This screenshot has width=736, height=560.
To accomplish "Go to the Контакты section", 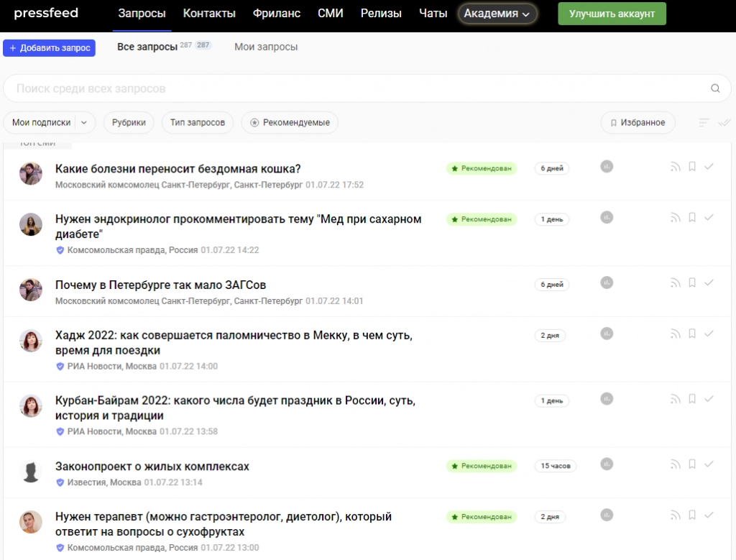I will (209, 14).
